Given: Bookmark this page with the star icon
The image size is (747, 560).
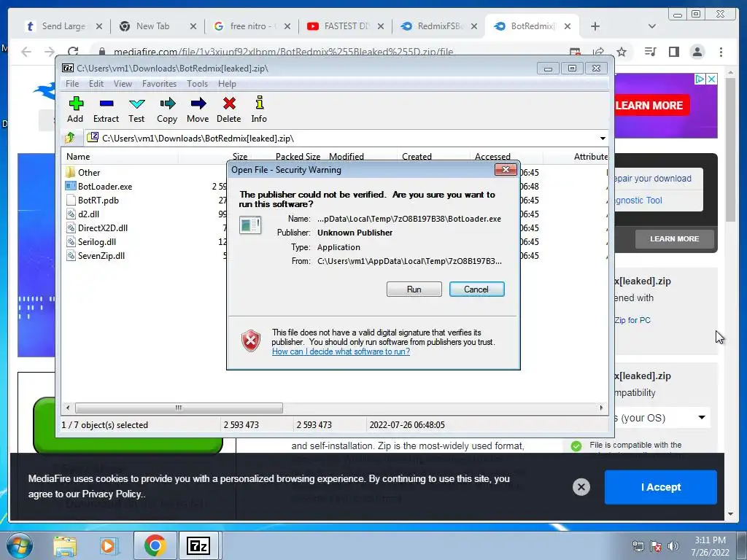Looking at the screenshot, I should (622, 52).
